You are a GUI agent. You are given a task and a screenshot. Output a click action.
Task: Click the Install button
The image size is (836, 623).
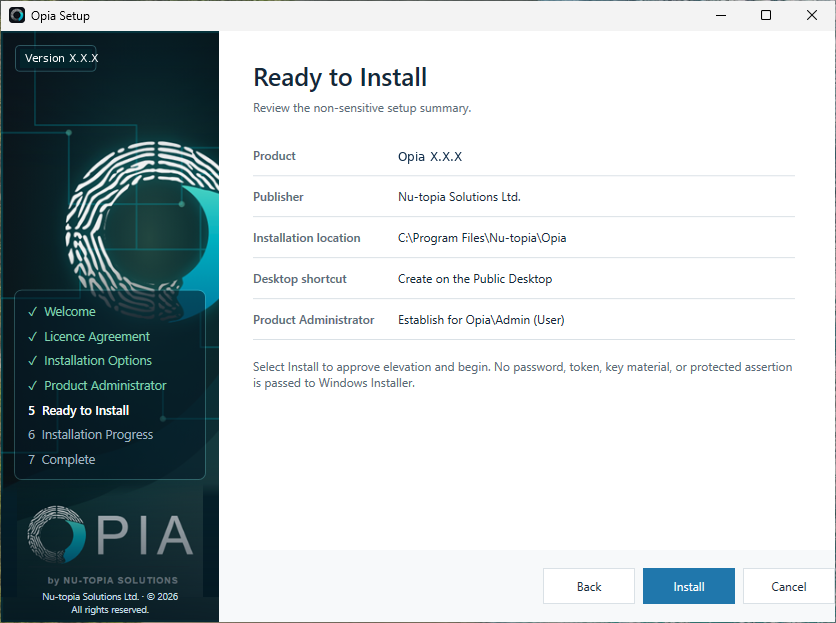coord(688,586)
